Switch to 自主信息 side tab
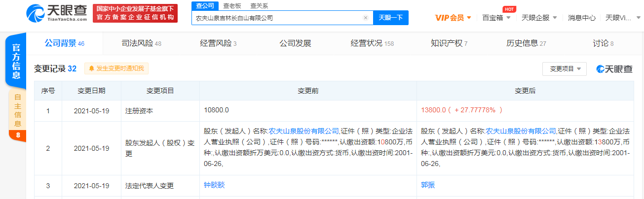The width and height of the screenshot is (644, 199). click(x=17, y=110)
